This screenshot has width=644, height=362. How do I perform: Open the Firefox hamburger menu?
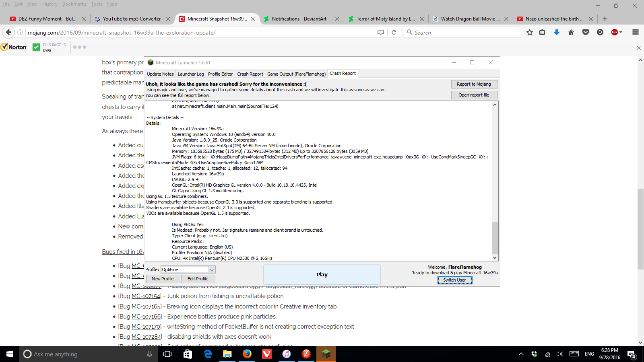click(x=636, y=32)
